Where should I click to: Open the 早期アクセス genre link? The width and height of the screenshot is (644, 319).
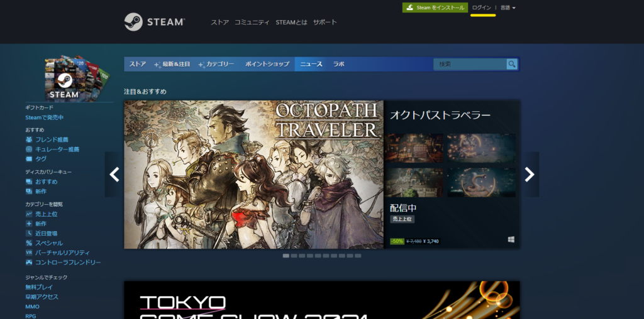pyautogui.click(x=42, y=297)
